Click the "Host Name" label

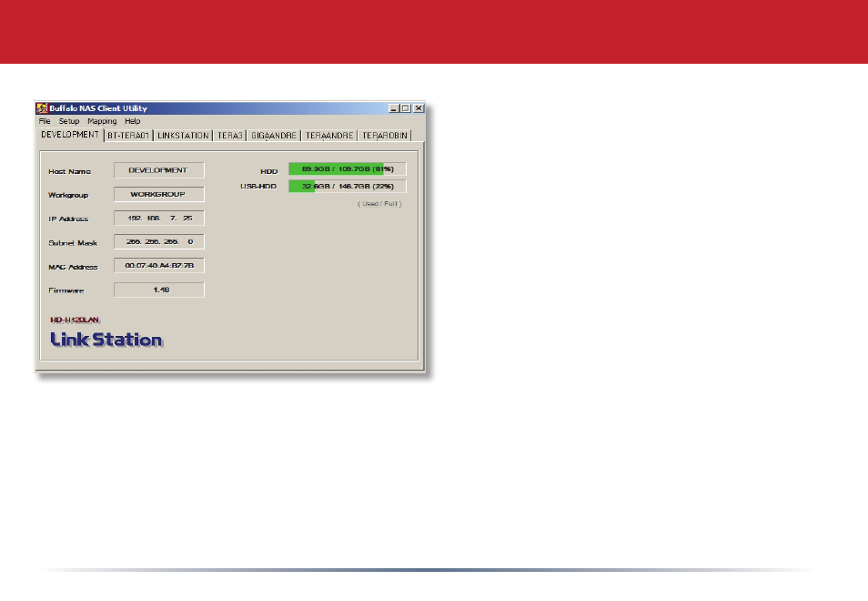[69, 171]
